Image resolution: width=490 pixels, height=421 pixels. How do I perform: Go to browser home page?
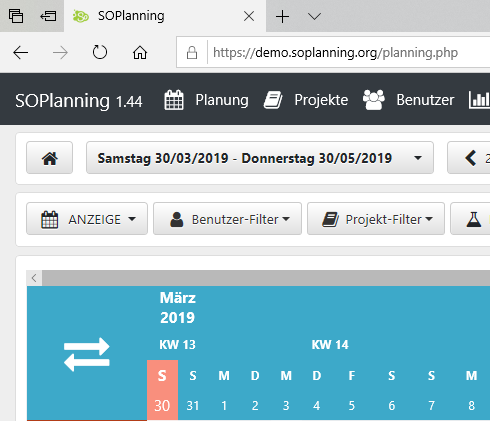(x=140, y=52)
